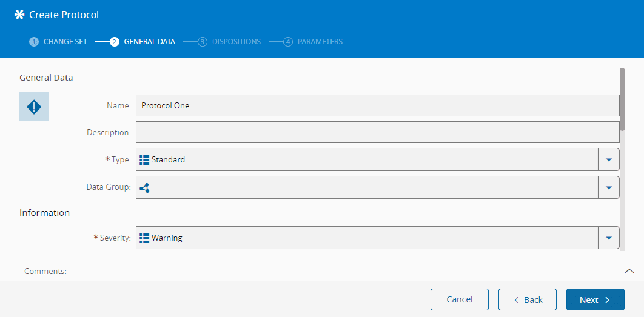Go Back to the previous step
The height and width of the screenshot is (317, 644).
click(x=528, y=299)
